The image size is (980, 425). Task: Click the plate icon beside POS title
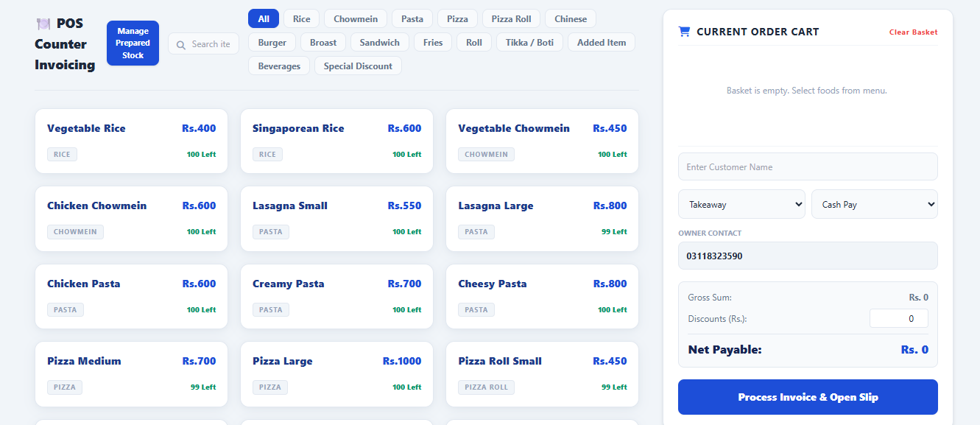point(43,24)
